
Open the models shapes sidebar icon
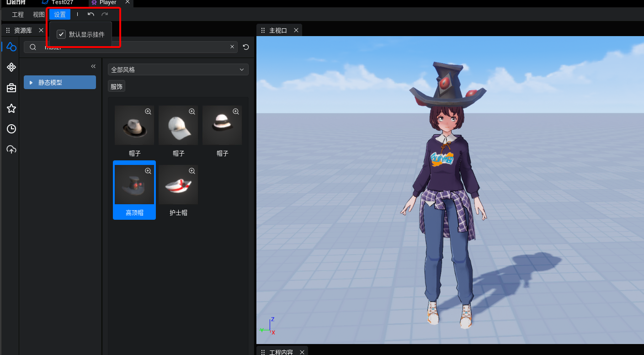(11, 47)
